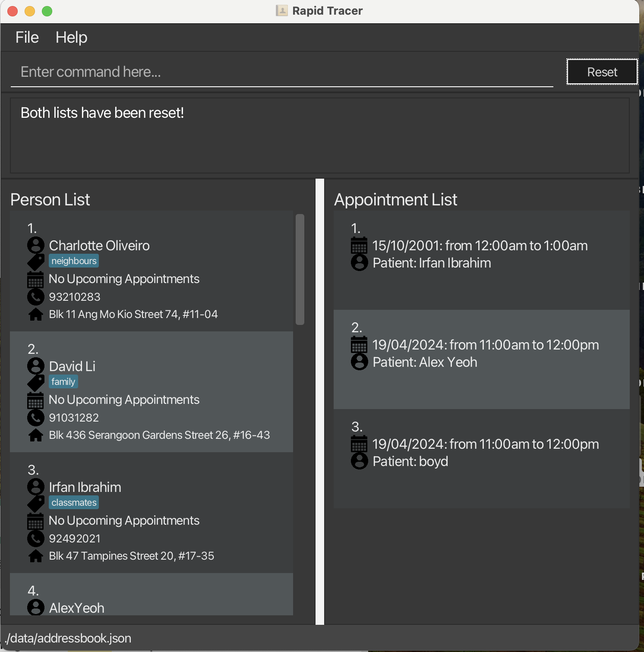Click Patient: Irfan Ibrahim appointment text
This screenshot has width=644, height=652.
click(x=432, y=263)
